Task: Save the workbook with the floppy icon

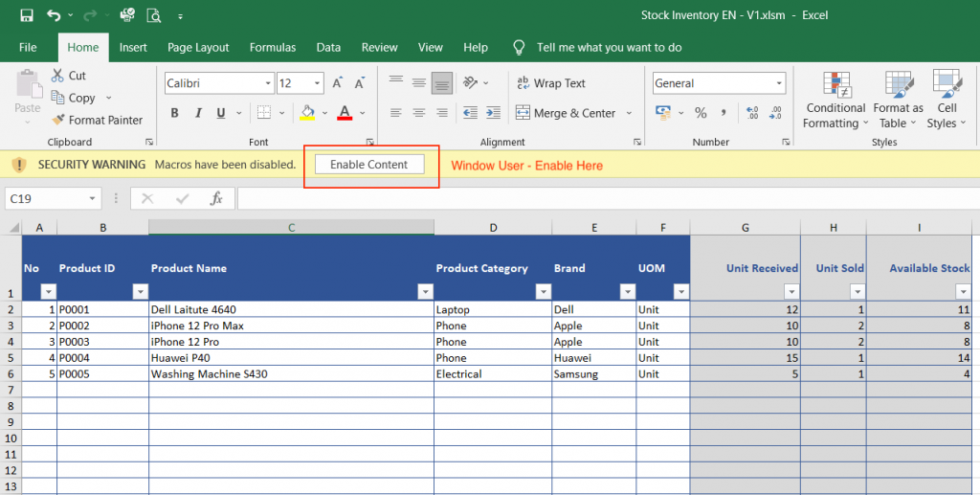Action: coord(26,15)
